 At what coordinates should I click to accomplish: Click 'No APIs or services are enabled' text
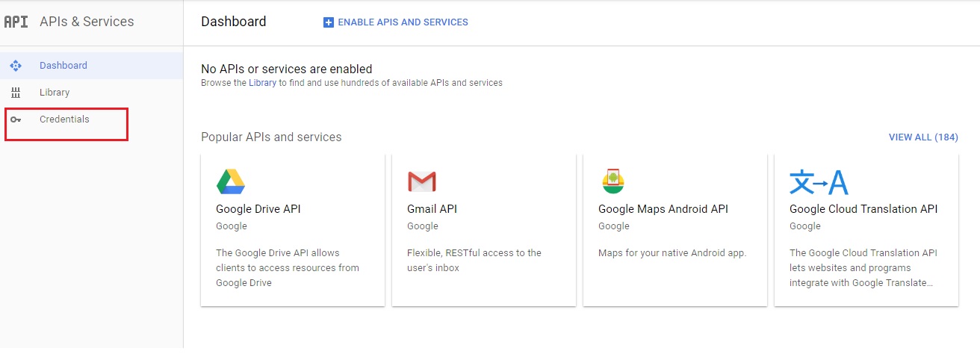coord(287,69)
